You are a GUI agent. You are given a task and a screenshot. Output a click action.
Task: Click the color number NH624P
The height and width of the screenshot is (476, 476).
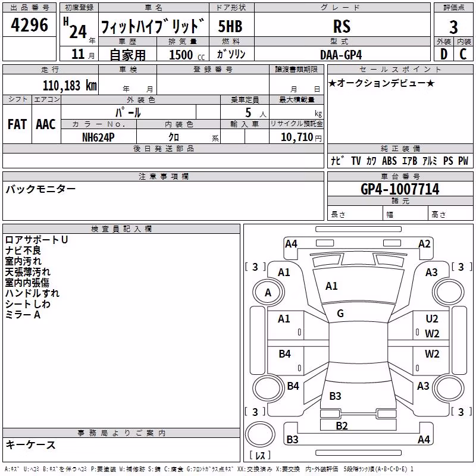tap(98, 137)
